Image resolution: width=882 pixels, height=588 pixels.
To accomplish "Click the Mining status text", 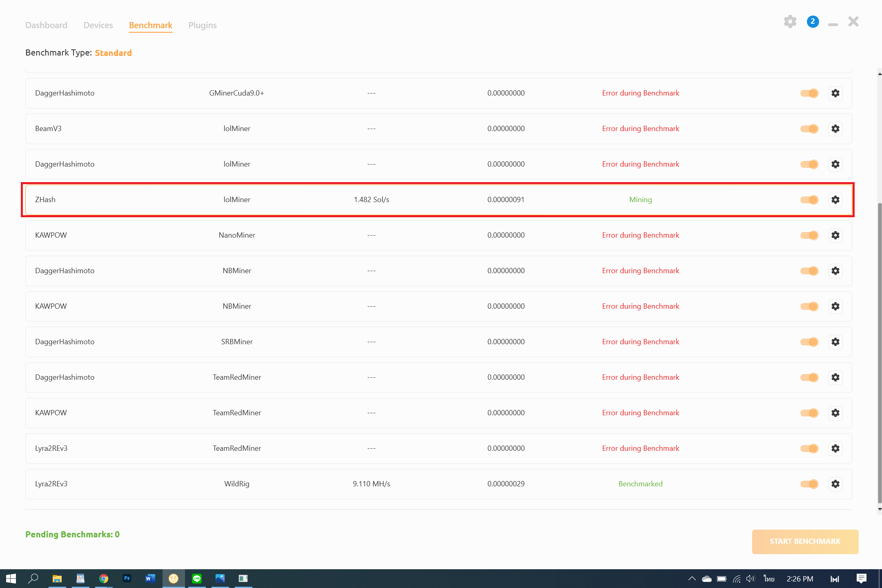I will tap(640, 200).
